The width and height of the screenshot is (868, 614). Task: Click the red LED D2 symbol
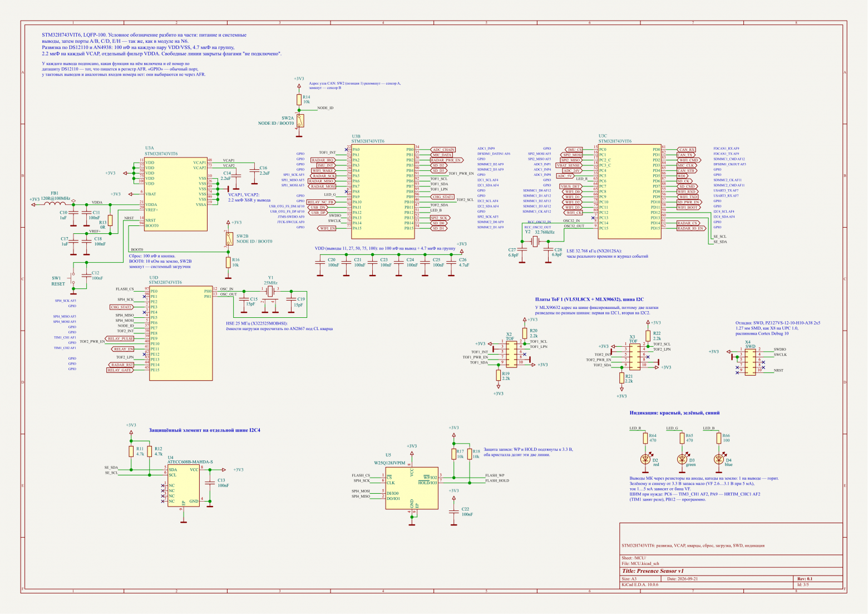coord(645,459)
